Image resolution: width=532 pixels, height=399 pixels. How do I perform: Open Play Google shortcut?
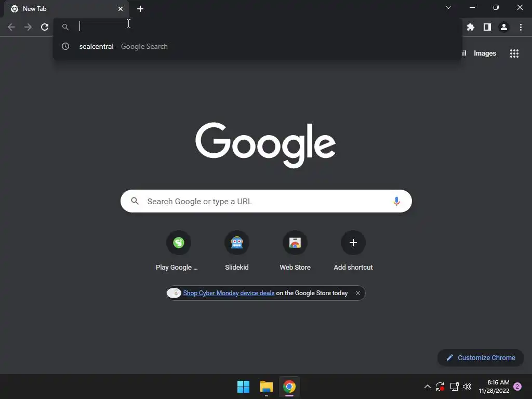(177, 251)
